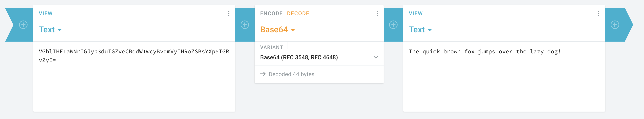Expand the Base64 Variant selector
Image resolution: width=644 pixels, height=119 pixels.
[x=319, y=57]
